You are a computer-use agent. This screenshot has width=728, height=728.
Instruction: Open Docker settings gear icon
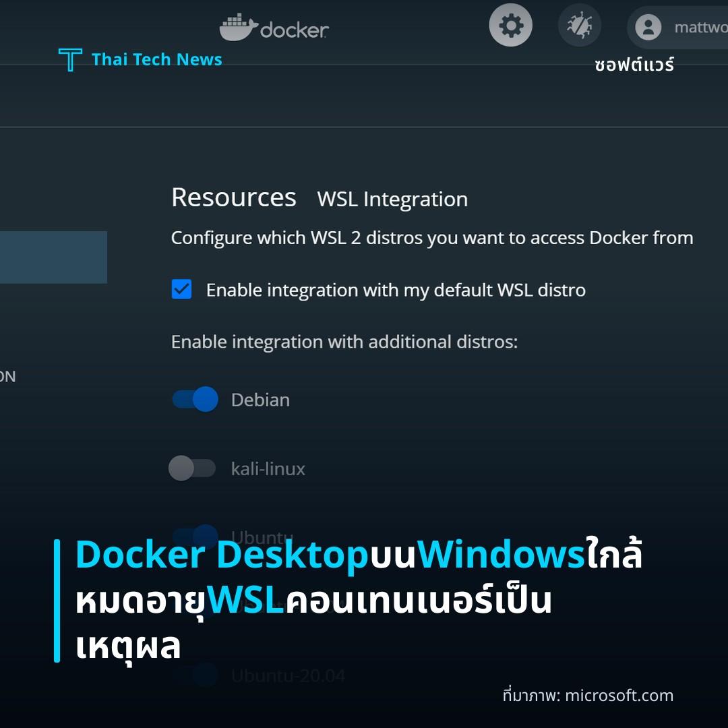510,25
